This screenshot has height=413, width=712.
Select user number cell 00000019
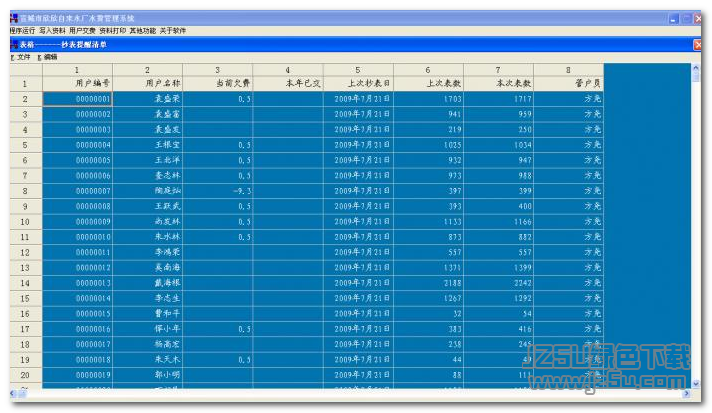pos(78,375)
